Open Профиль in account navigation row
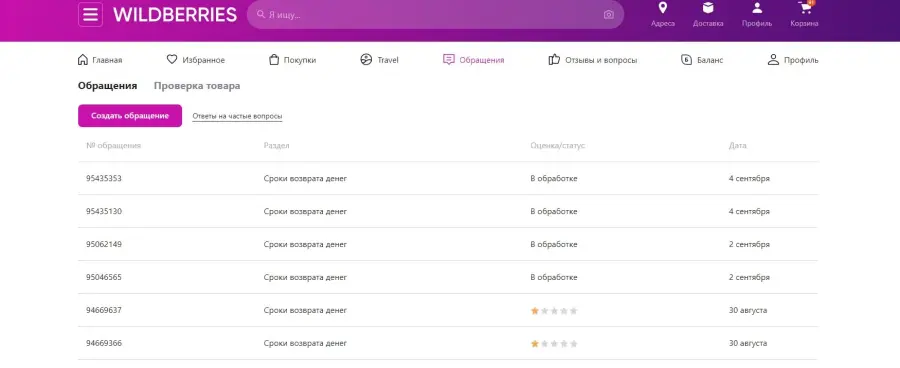Viewport: 900px width, 368px height. pyautogui.click(x=793, y=60)
